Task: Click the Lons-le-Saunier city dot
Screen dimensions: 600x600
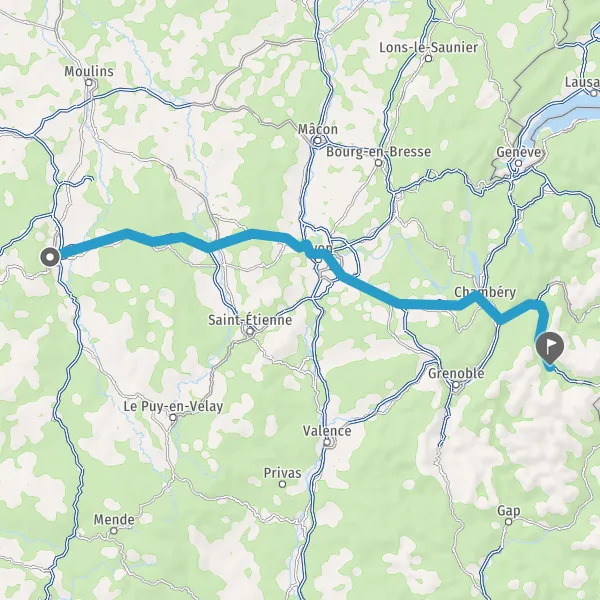Action: pyautogui.click(x=429, y=59)
